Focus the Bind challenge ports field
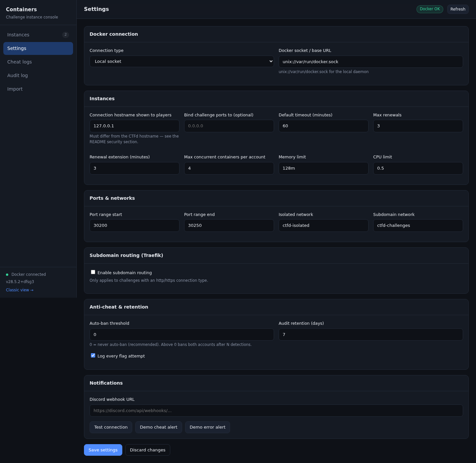 (229, 126)
